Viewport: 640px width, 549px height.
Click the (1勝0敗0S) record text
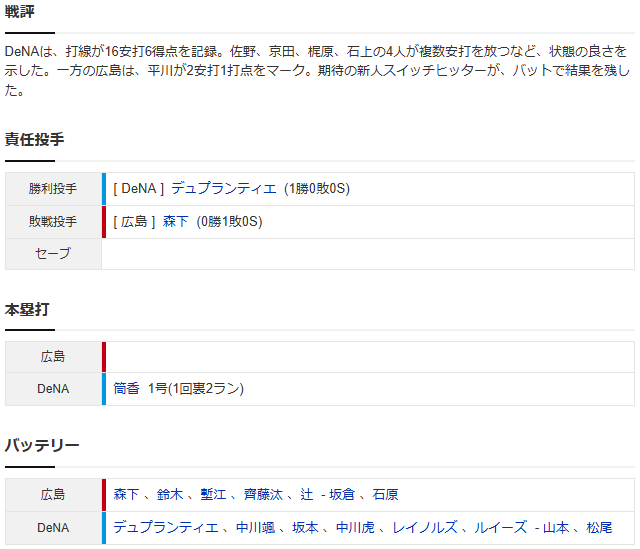click(317, 189)
